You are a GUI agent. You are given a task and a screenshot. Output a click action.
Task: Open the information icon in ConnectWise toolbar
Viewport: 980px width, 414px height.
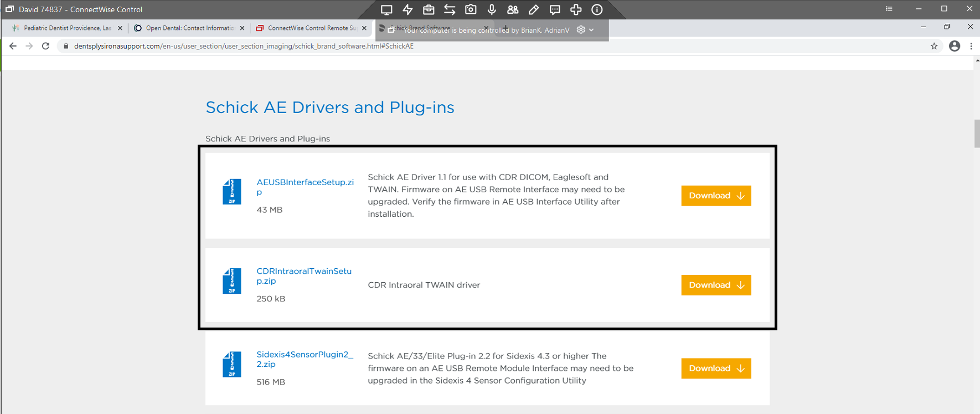[x=597, y=9]
